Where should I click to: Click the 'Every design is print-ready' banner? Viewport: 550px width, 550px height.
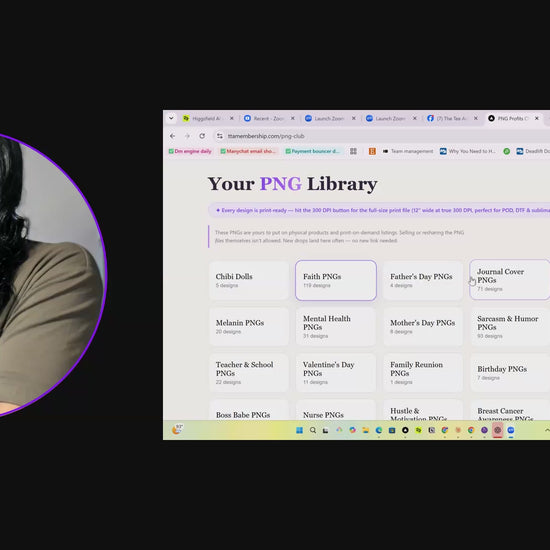click(x=379, y=210)
